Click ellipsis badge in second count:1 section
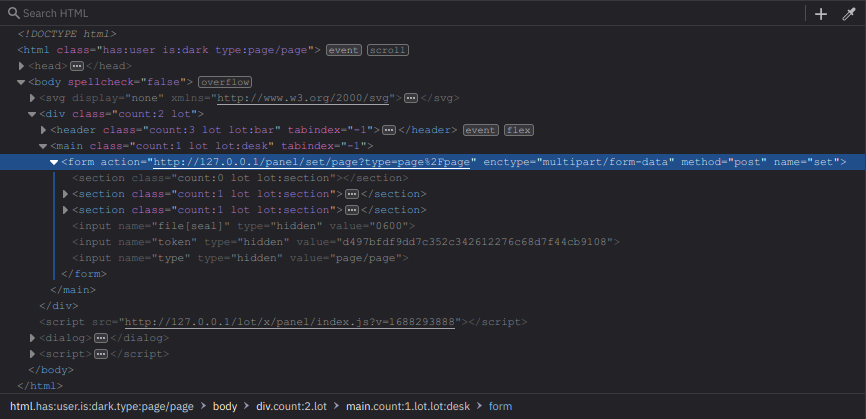Viewport: 866px width, 419px height. coord(352,210)
